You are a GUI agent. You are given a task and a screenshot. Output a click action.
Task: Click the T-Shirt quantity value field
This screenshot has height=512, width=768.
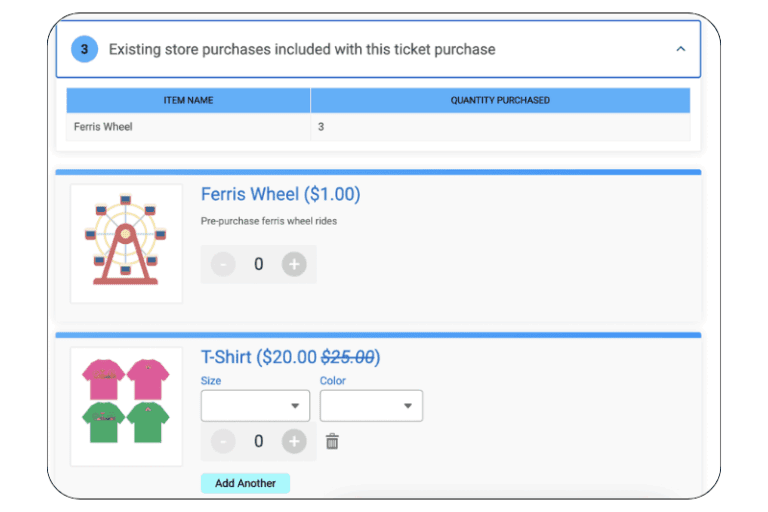pyautogui.click(x=258, y=441)
